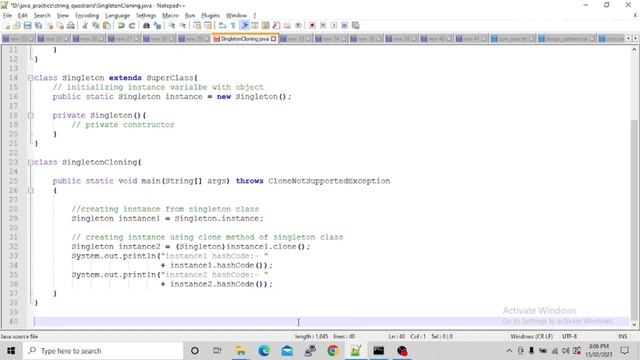Image resolution: width=640 pixels, height=360 pixels.
Task: Open the Replace dialog icon
Action: (x=157, y=25)
